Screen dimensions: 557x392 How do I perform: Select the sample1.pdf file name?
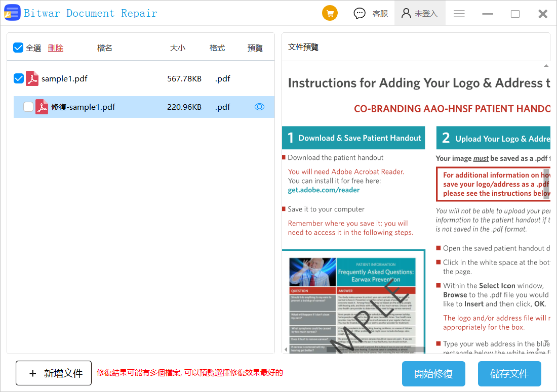[x=64, y=78]
